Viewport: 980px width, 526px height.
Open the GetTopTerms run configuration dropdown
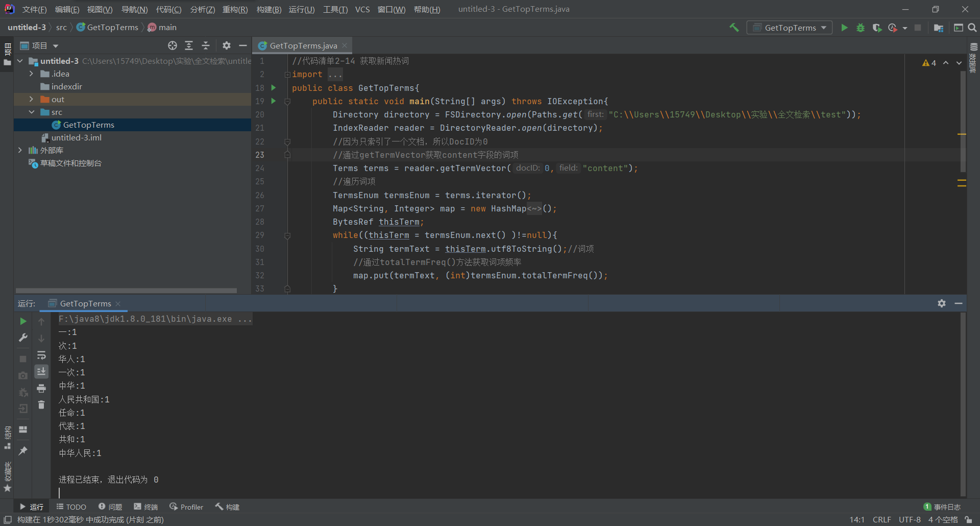789,28
